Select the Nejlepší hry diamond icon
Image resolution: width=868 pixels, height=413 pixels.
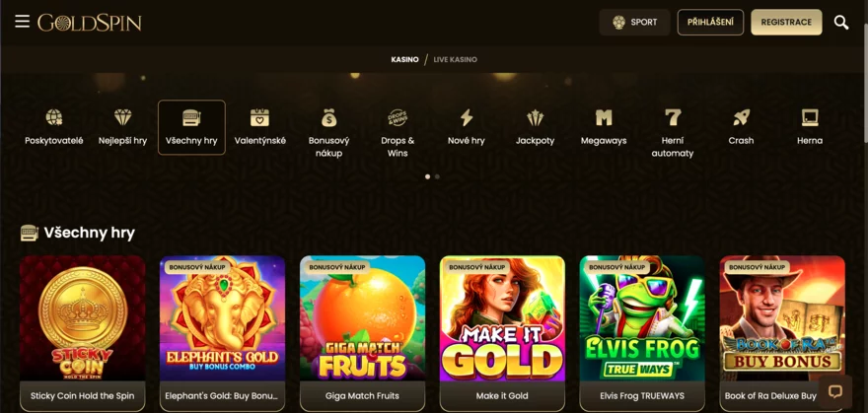point(123,117)
